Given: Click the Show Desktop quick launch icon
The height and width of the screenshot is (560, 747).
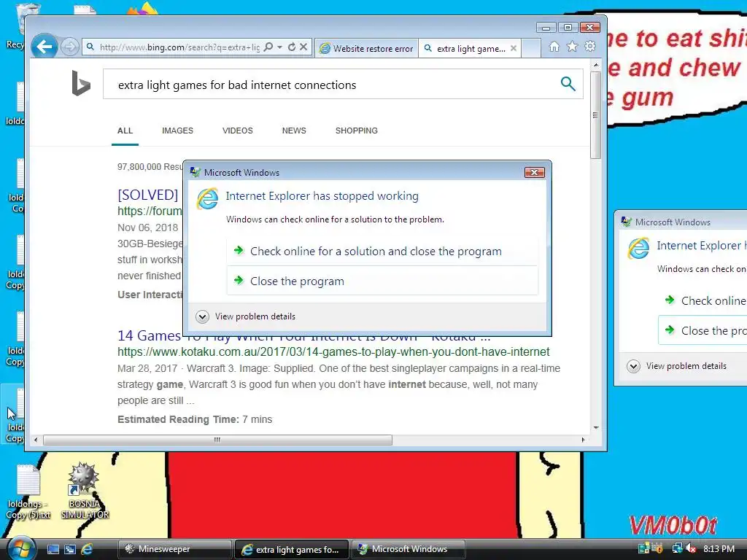Looking at the screenshot, I should (x=53, y=549).
